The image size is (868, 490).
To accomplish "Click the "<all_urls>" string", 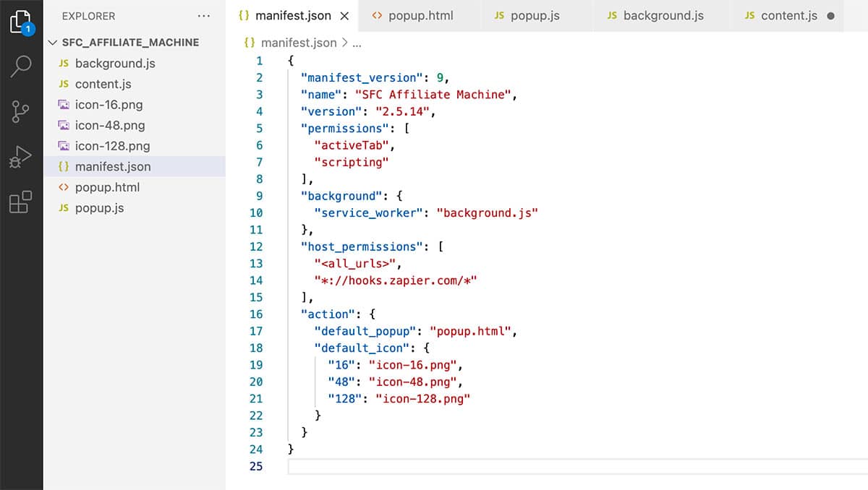I will point(355,263).
